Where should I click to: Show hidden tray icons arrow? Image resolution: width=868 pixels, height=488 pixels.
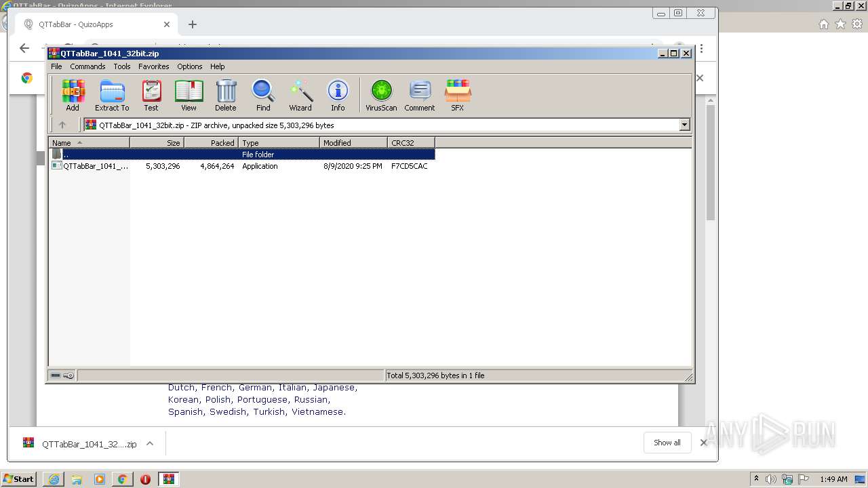(x=756, y=479)
